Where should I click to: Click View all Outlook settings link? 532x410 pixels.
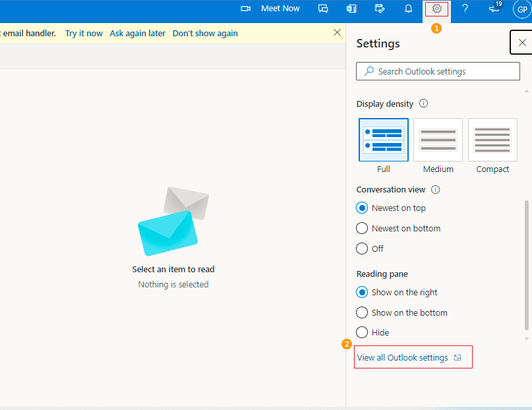[x=403, y=357]
